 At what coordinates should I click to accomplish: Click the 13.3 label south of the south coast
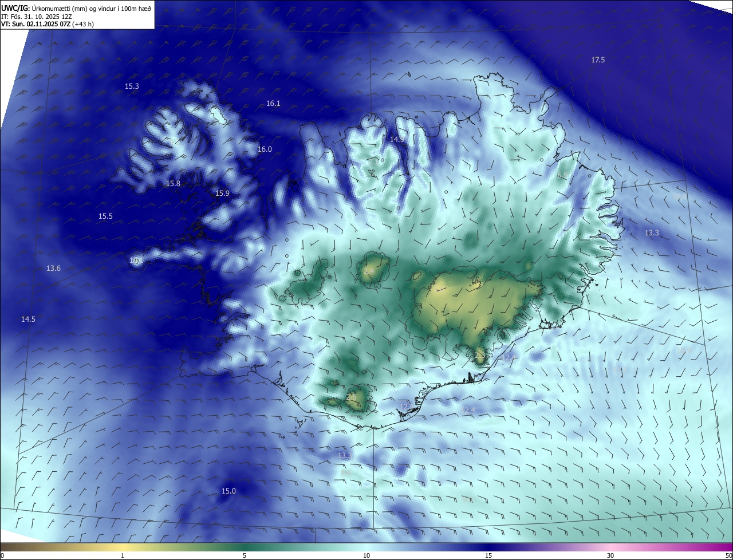pyautogui.click(x=344, y=456)
